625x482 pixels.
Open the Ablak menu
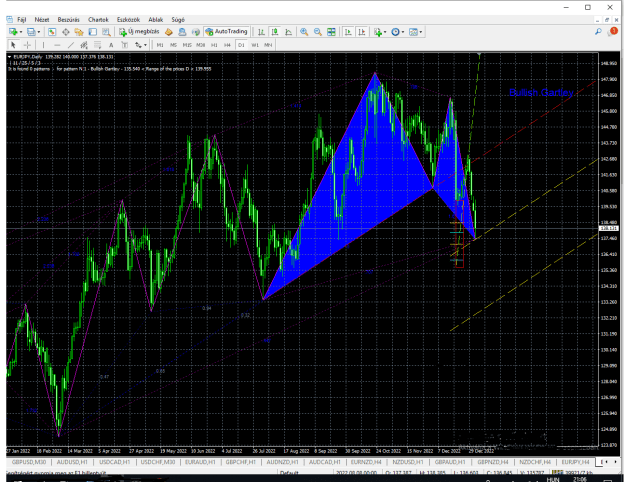[x=156, y=20]
